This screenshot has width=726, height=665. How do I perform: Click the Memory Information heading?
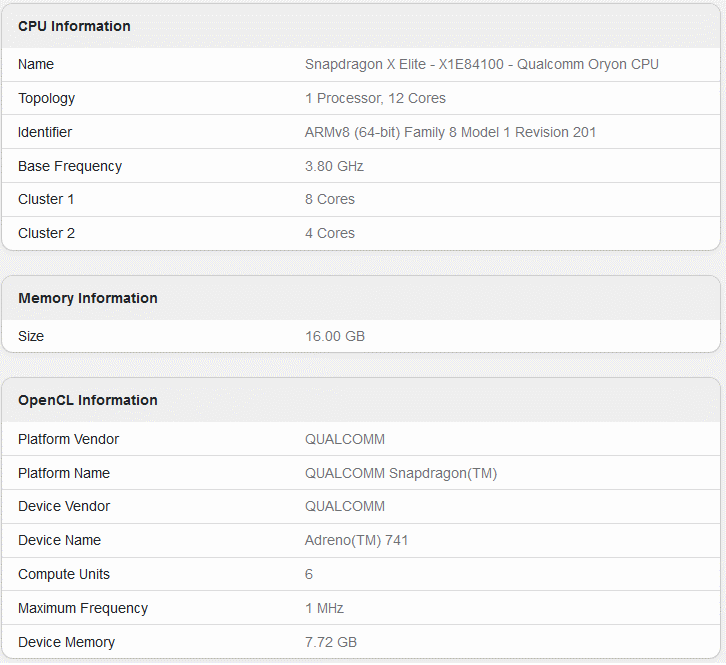coord(88,298)
